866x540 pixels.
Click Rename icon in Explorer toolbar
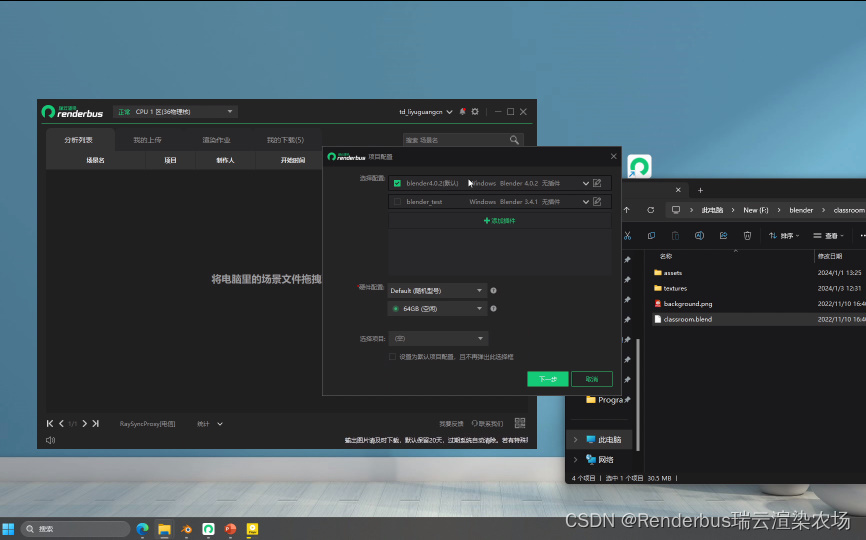(699, 236)
